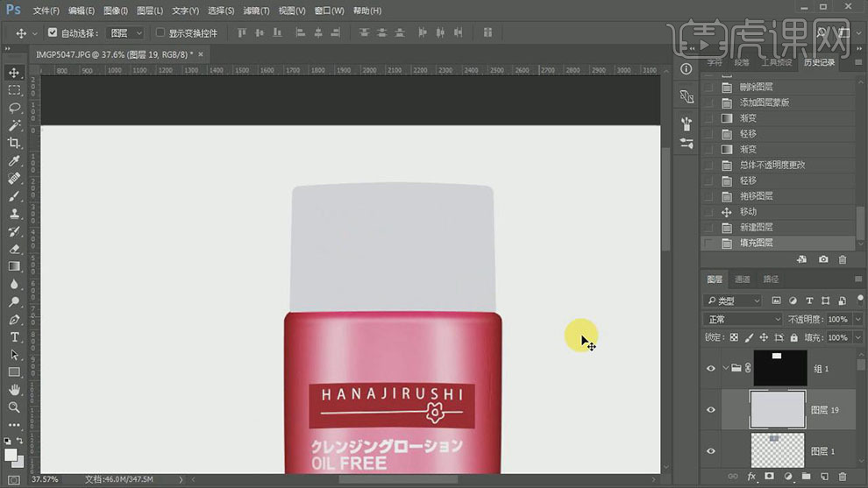868x488 pixels.
Task: Click the 组 1 mask thumbnail
Action: [x=780, y=368]
